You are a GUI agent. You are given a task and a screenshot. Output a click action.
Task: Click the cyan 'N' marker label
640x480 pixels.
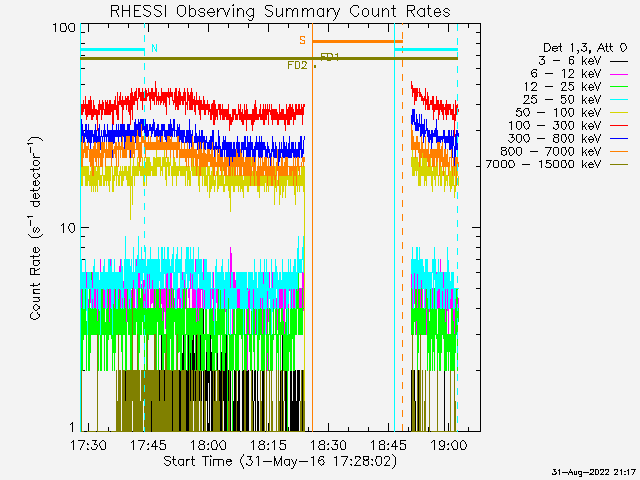click(x=154, y=47)
